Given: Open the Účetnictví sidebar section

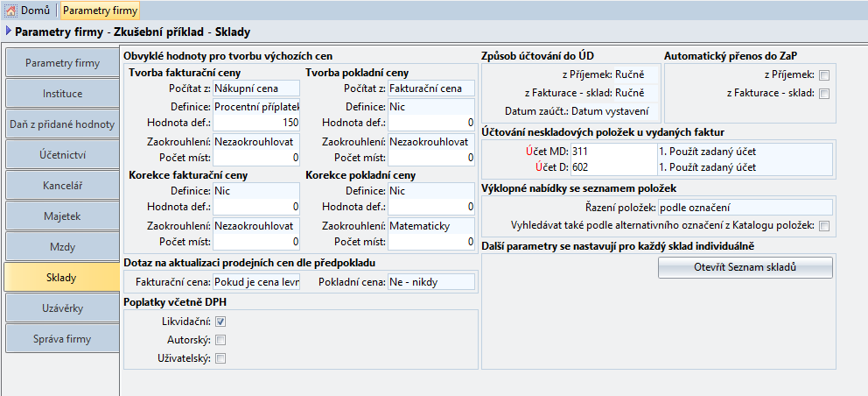Looking at the screenshot, I should 62,154.
